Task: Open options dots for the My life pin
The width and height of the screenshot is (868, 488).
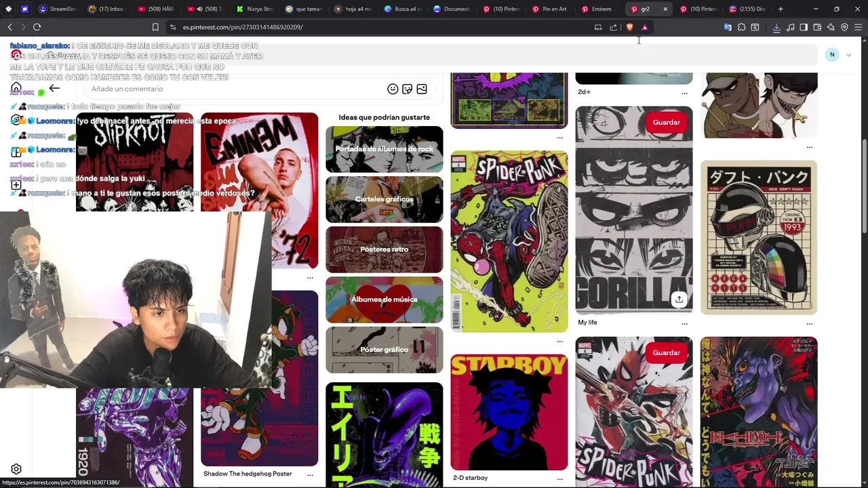Action: (684, 323)
